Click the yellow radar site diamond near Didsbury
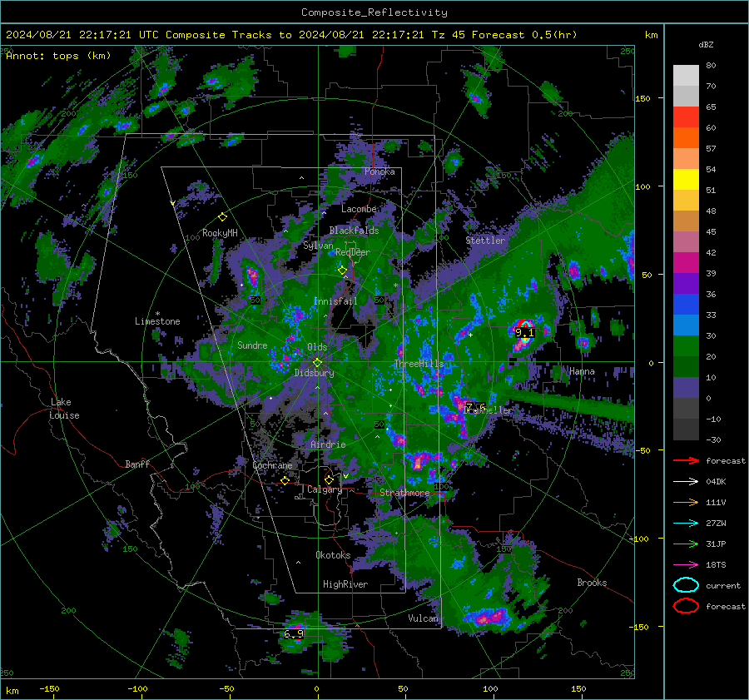 point(317,363)
